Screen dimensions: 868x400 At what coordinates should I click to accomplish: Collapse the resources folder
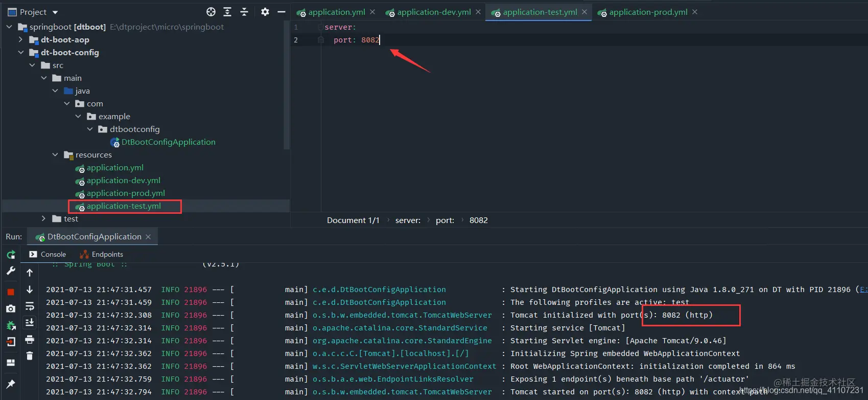pos(55,154)
